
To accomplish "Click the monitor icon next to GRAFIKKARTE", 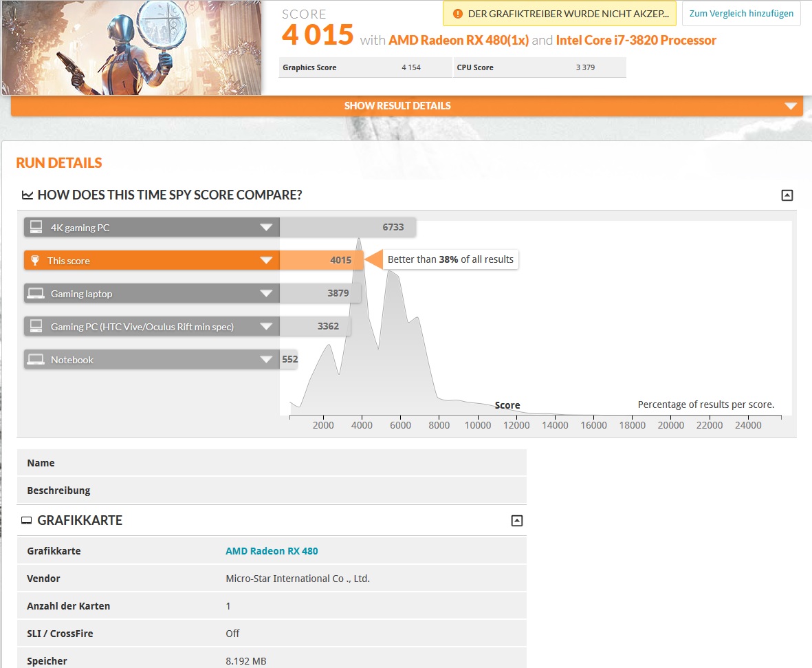I will click(x=26, y=520).
